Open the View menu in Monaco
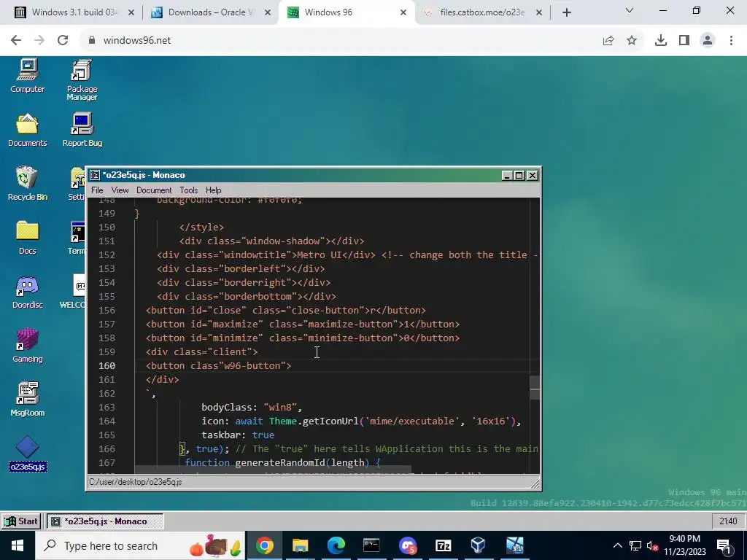 coord(120,190)
